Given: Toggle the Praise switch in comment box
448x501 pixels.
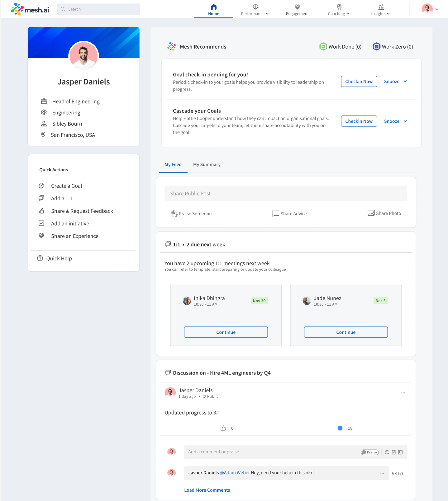Looking at the screenshot, I should [370, 452].
